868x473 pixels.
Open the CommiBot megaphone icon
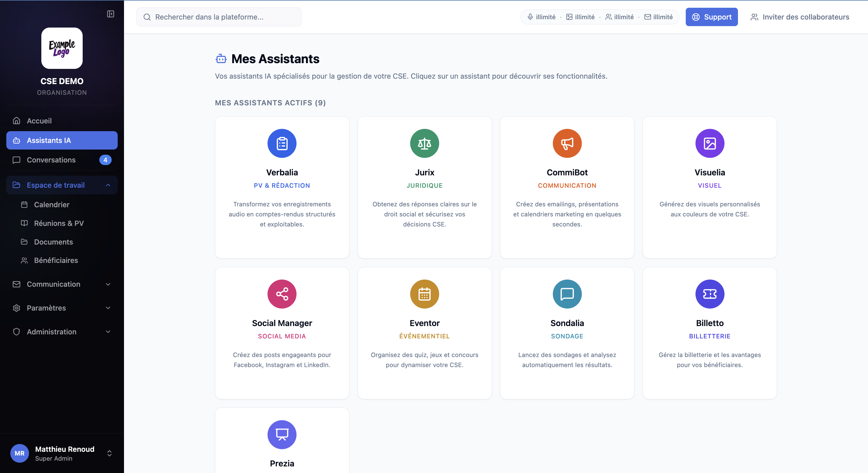pos(567,143)
